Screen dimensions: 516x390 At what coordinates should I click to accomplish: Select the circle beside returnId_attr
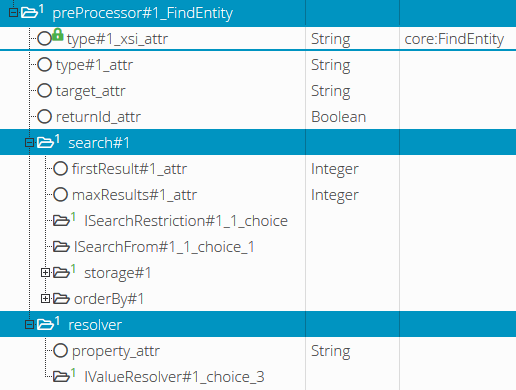[x=44, y=117]
